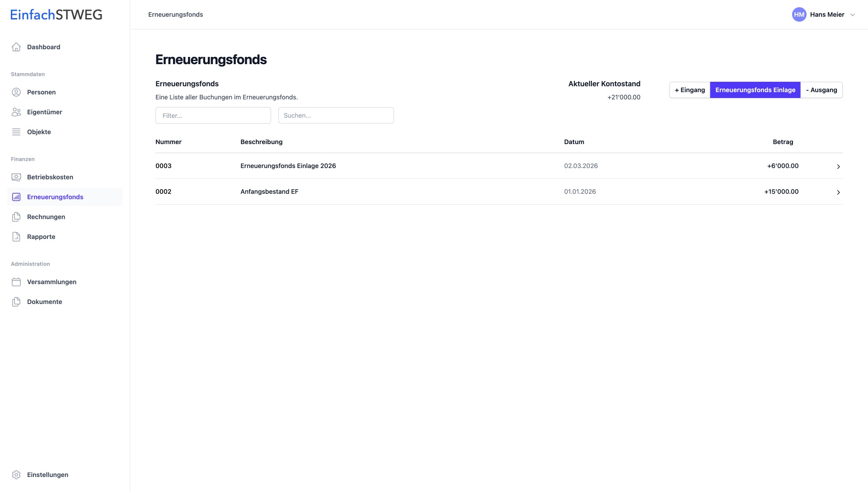This screenshot has height=491, width=868.
Task: Expand Anfangsbestand EF row chevron
Action: [838, 192]
